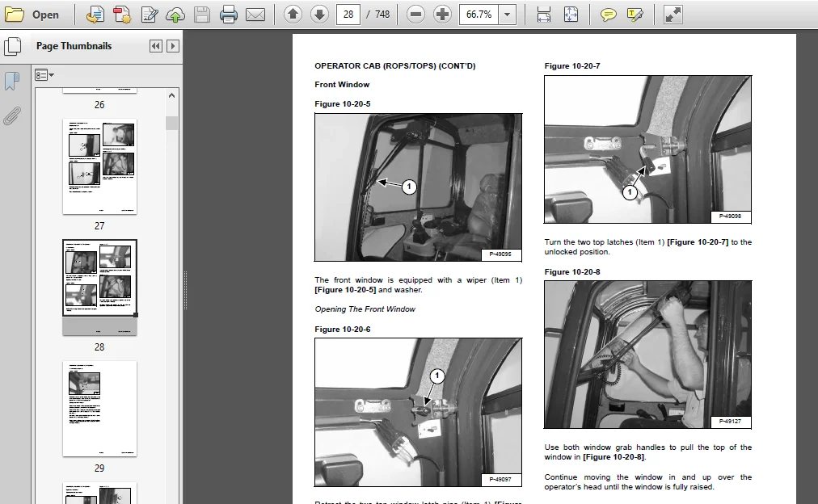818x504 pixels.
Task: Open the thumbnails options menu dropdown
Action: pyautogui.click(x=44, y=75)
